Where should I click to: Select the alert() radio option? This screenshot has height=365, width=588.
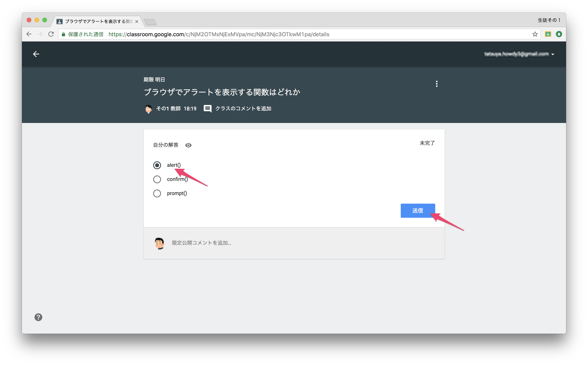coord(157,165)
